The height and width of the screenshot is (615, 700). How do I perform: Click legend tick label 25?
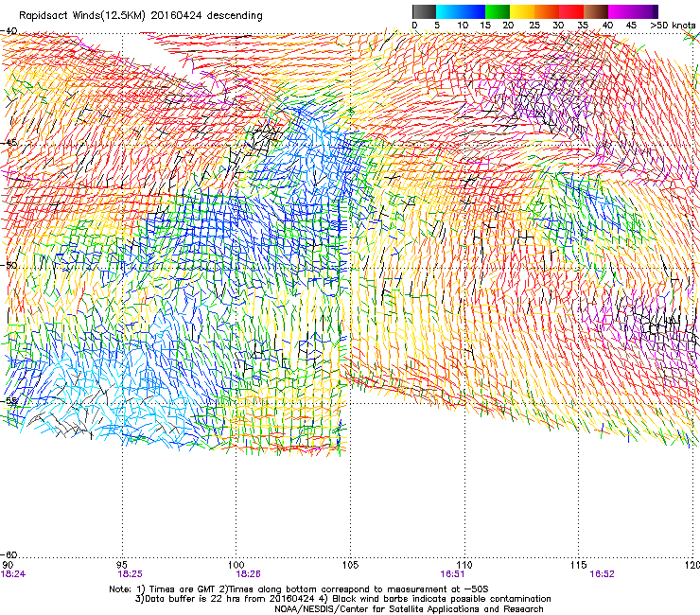534,25
